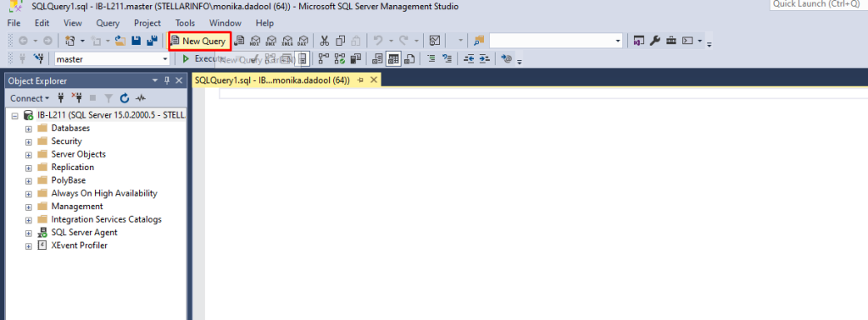
Task: Click Disconnect plug icon with red X
Action: click(77, 98)
